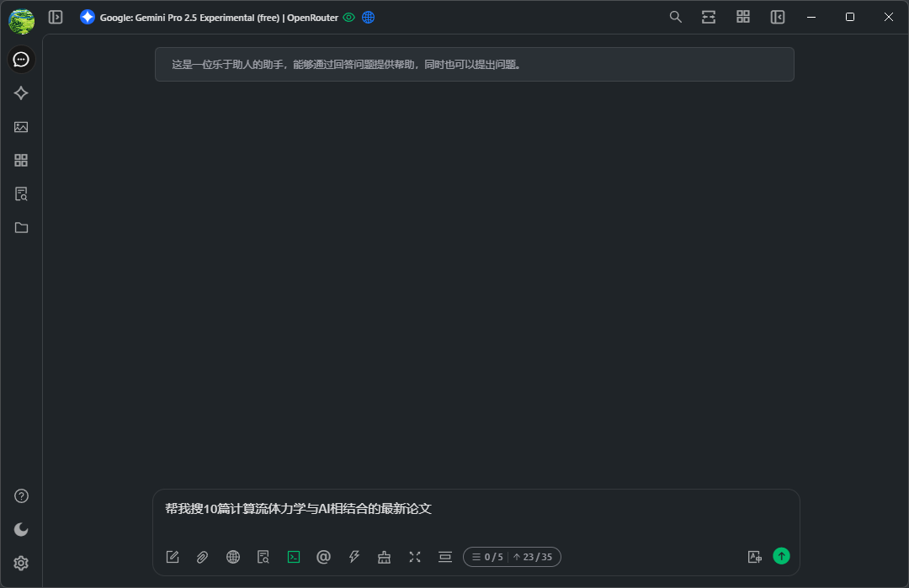Open Settings from the sidebar gear
The height and width of the screenshot is (588, 909).
coord(22,563)
